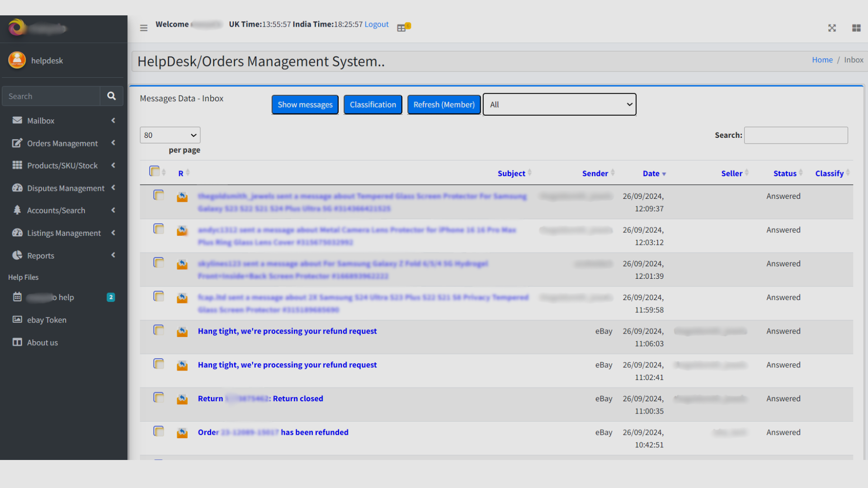Sort table by the Date column header
Image resolution: width=868 pixels, height=488 pixels.
point(651,174)
